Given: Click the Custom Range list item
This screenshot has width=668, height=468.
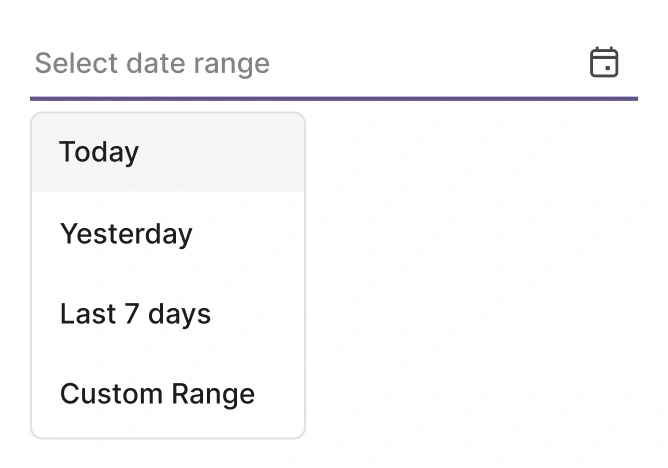Looking at the screenshot, I should point(168,394).
